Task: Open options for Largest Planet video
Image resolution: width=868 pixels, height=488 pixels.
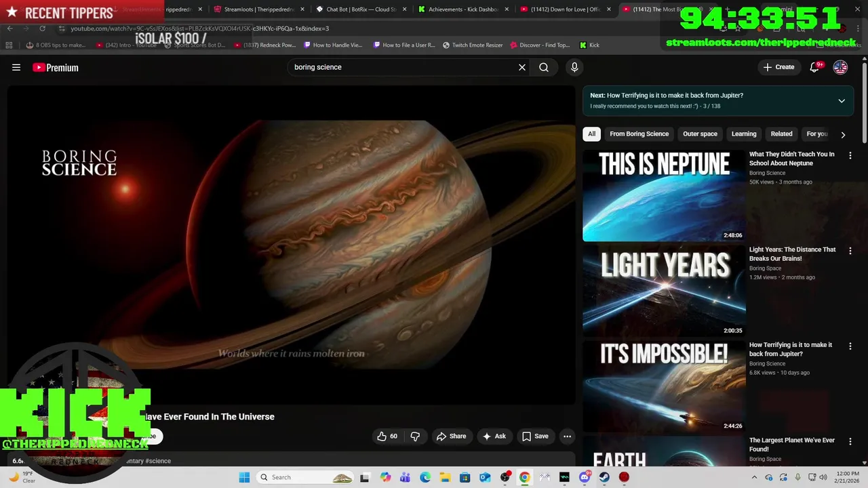Action: click(850, 442)
